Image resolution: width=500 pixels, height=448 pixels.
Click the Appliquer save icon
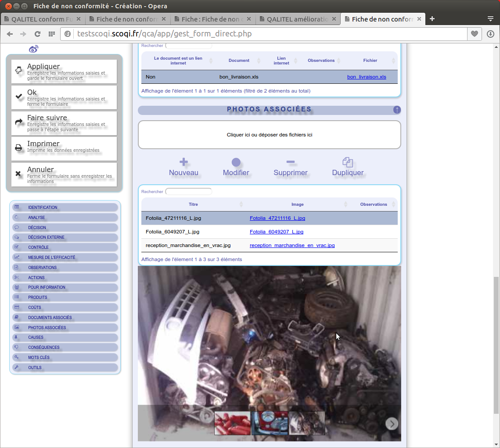pos(19,70)
